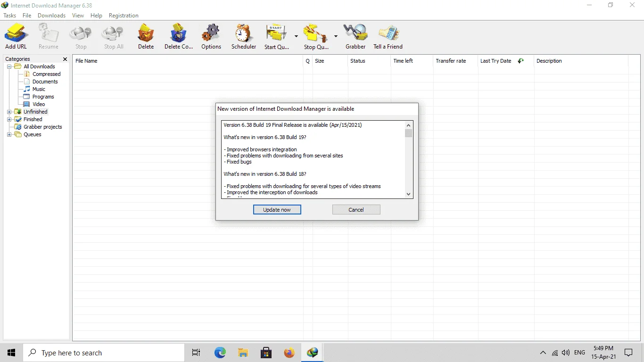The image size is (644, 362).
Task: Sort by the Status column
Action: [369, 61]
